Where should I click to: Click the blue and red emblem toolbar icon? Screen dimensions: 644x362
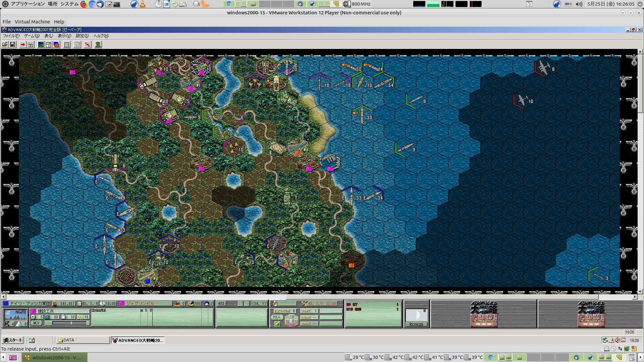tap(56, 45)
